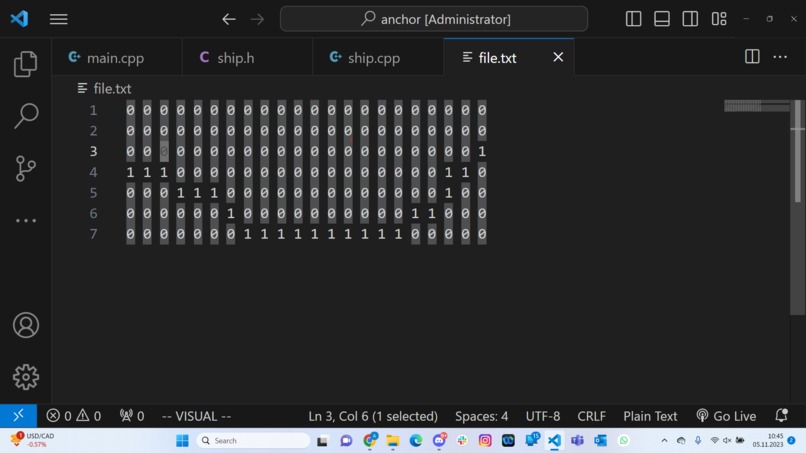Image resolution: width=806 pixels, height=453 pixels.
Task: Open Microsoft Edge from taskbar
Action: tap(415, 441)
